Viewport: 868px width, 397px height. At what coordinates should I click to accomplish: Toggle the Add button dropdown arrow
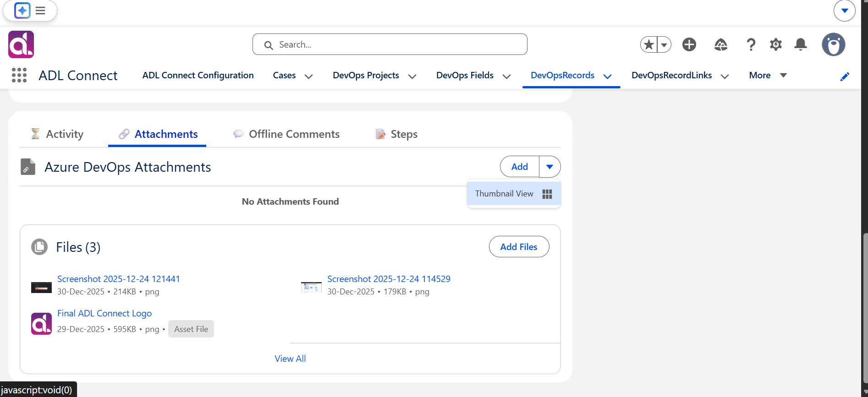549,167
